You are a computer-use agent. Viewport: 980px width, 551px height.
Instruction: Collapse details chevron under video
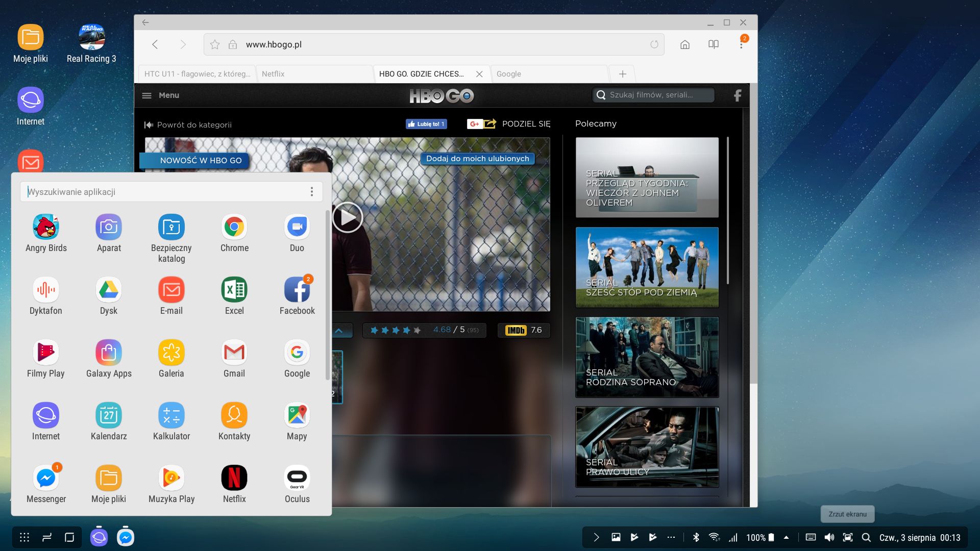339,330
